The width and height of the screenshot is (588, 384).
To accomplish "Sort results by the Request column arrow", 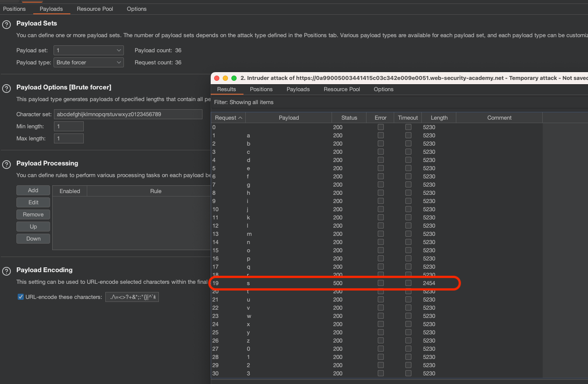I will click(x=240, y=118).
